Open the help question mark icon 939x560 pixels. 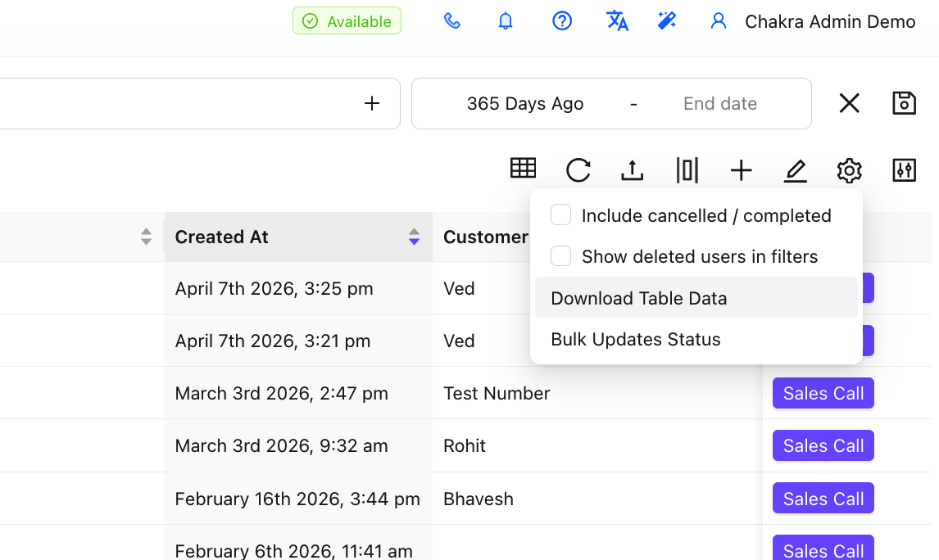coord(561,21)
